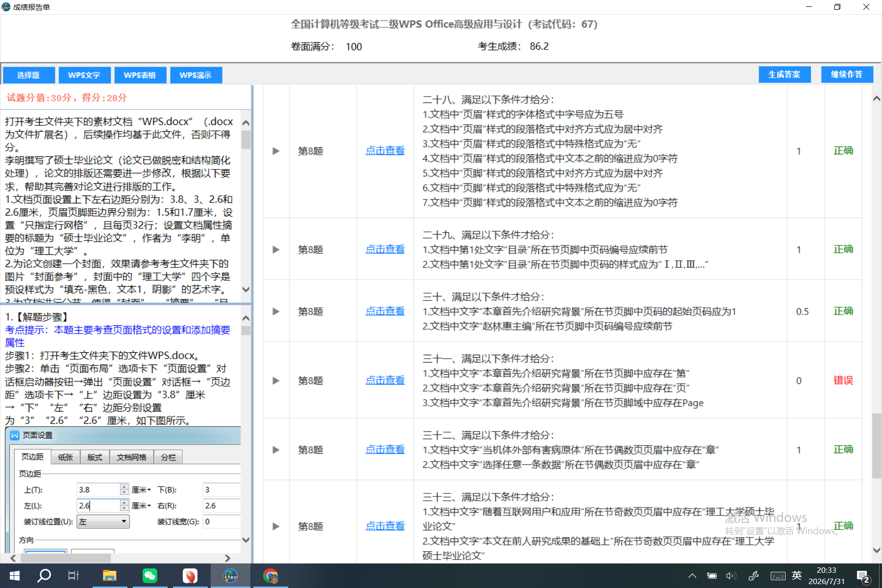Switch to the WPS演示 tab
The width and height of the screenshot is (882, 588).
pyautogui.click(x=196, y=75)
